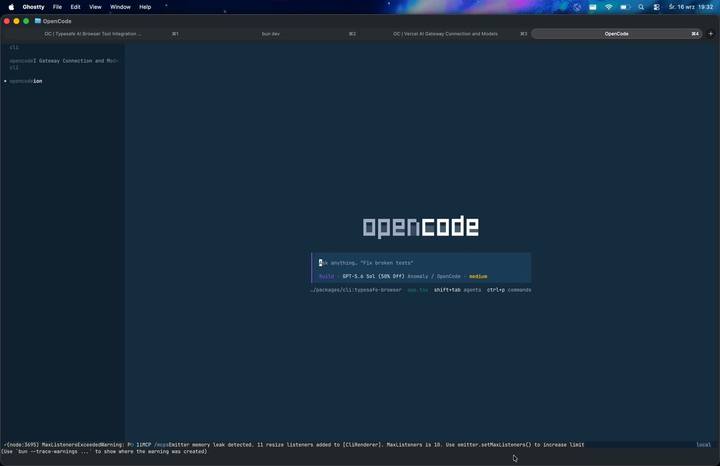The image size is (720, 466).
Task: Click the menu bar icon left of input source
Action: pos(577,7)
